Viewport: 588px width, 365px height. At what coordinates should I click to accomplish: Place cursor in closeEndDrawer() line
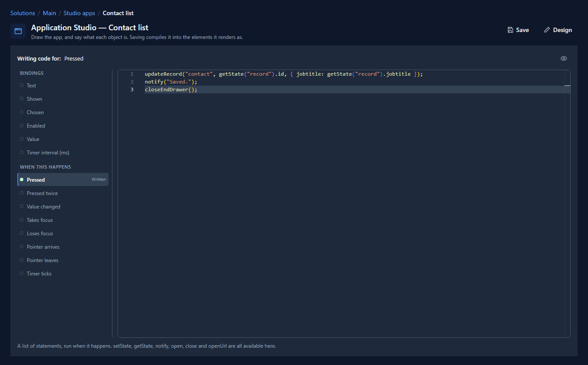[171, 90]
